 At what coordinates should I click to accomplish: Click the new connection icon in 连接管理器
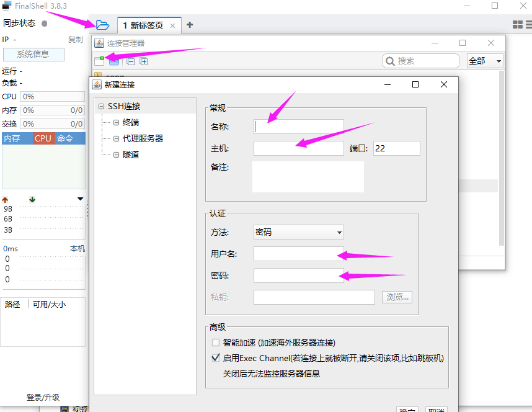tap(99, 61)
